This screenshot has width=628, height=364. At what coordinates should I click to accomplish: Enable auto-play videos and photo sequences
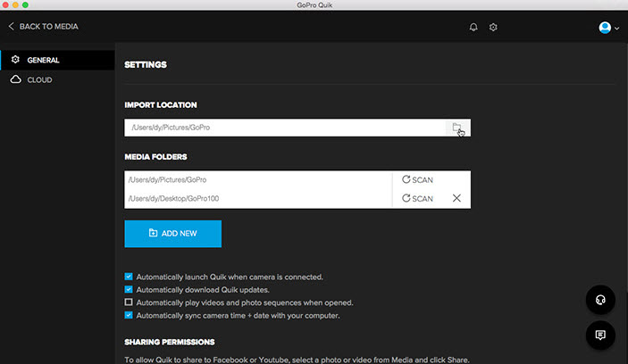pos(130,302)
